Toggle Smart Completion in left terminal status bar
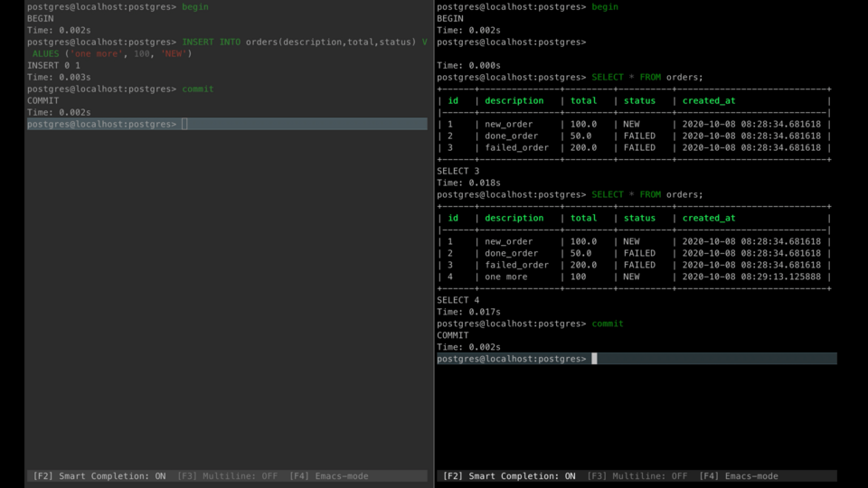This screenshot has height=488, width=868. point(99,476)
